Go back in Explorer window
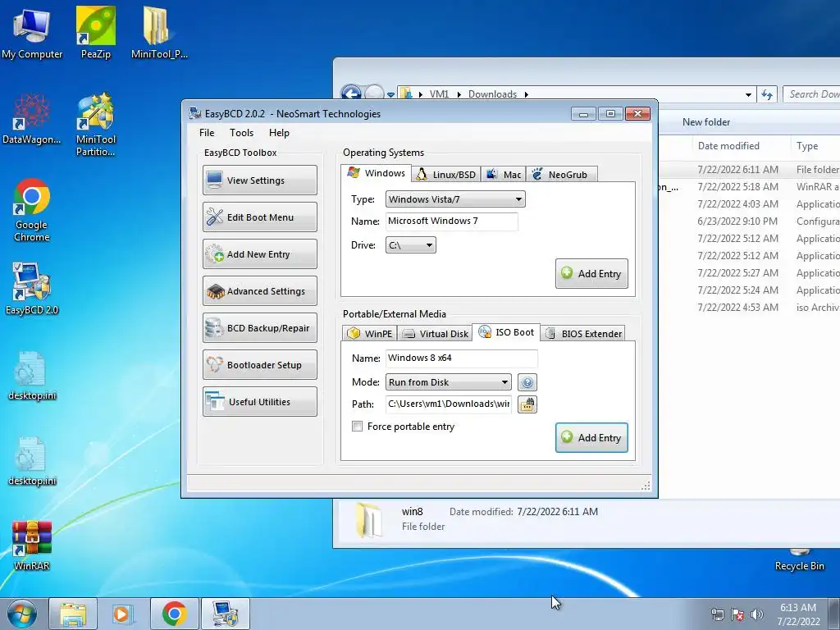840x630 pixels. point(351,94)
